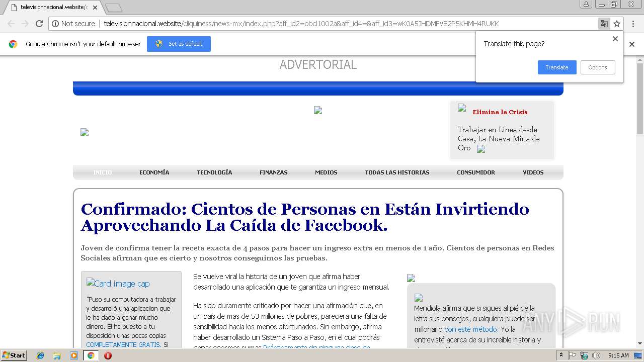Close the televisionnacional.website tab
The image size is (644, 362).
pyautogui.click(x=95, y=8)
